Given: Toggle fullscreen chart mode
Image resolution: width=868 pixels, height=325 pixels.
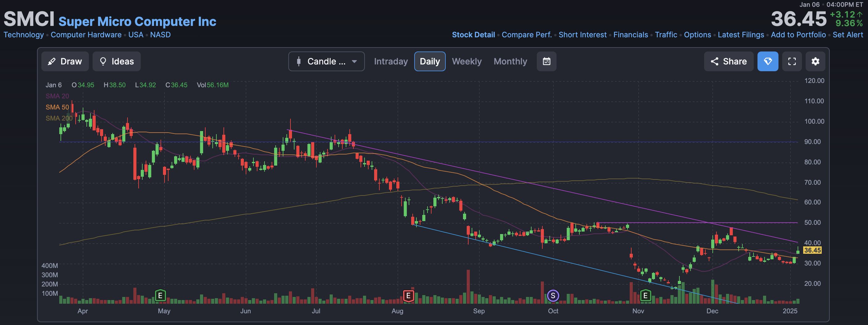Looking at the screenshot, I should tap(792, 61).
